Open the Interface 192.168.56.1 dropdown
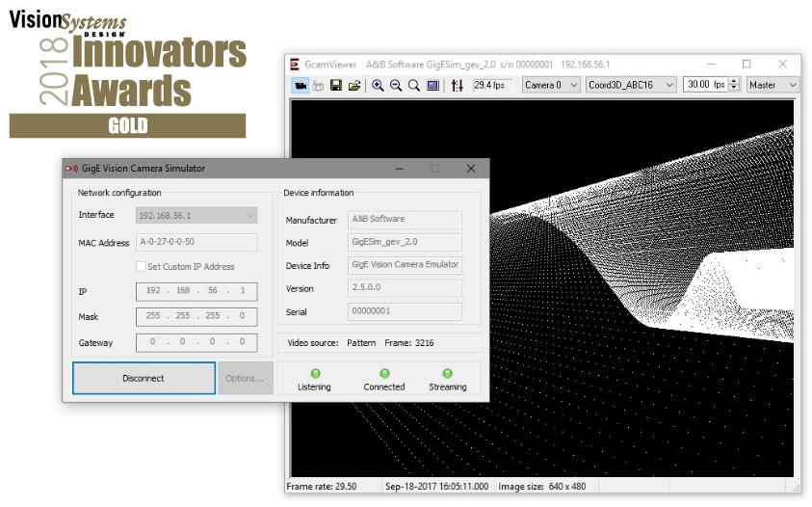This screenshot has width=812, height=507. (196, 215)
